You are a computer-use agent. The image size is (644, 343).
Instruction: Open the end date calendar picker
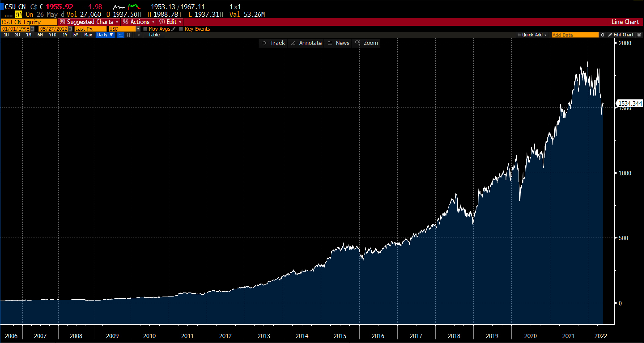70,29
